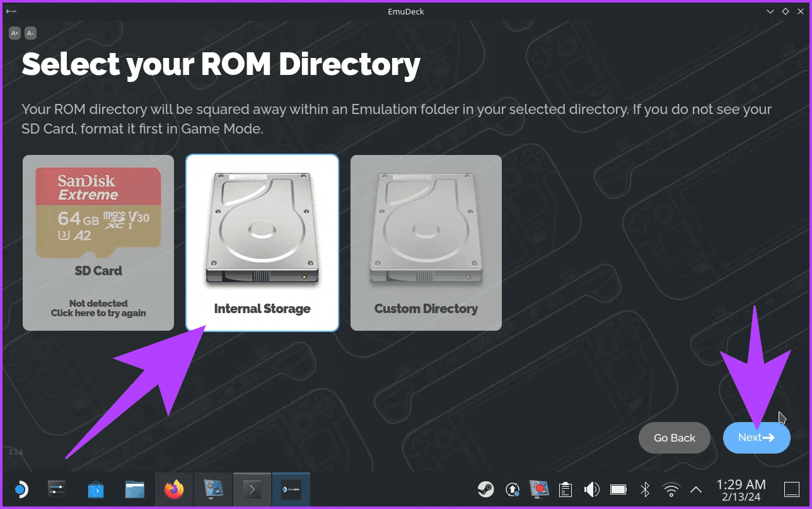Open the Steam application launcher menu

coord(20,489)
